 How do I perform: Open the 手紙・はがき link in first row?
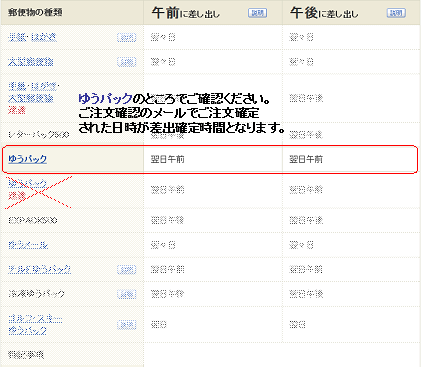(x=32, y=37)
